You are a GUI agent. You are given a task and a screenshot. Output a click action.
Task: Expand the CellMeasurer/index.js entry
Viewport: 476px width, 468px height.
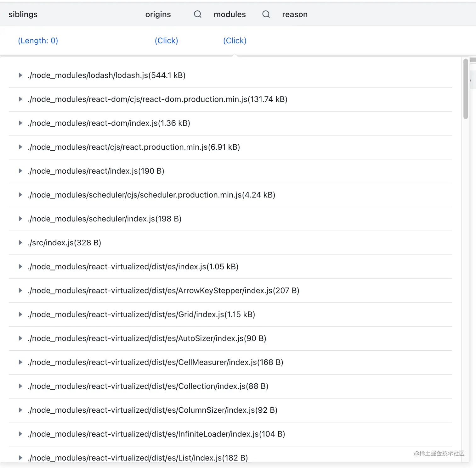point(20,362)
